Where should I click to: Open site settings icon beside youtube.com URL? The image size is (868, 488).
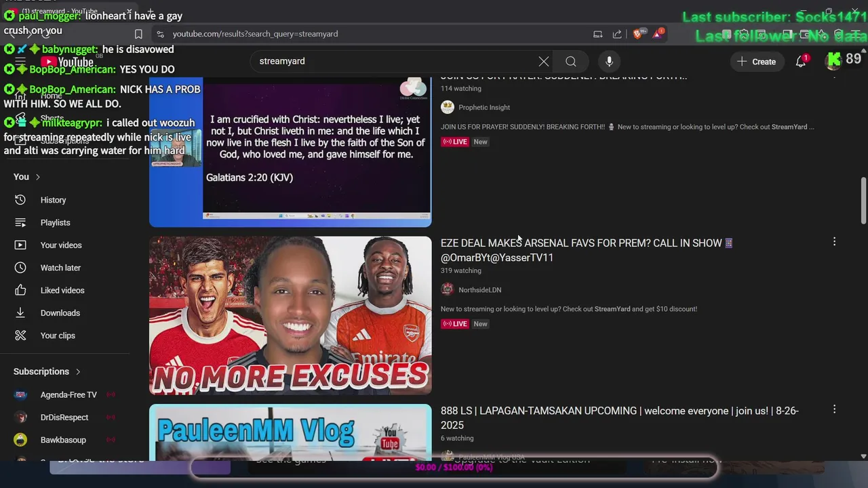[x=160, y=34]
